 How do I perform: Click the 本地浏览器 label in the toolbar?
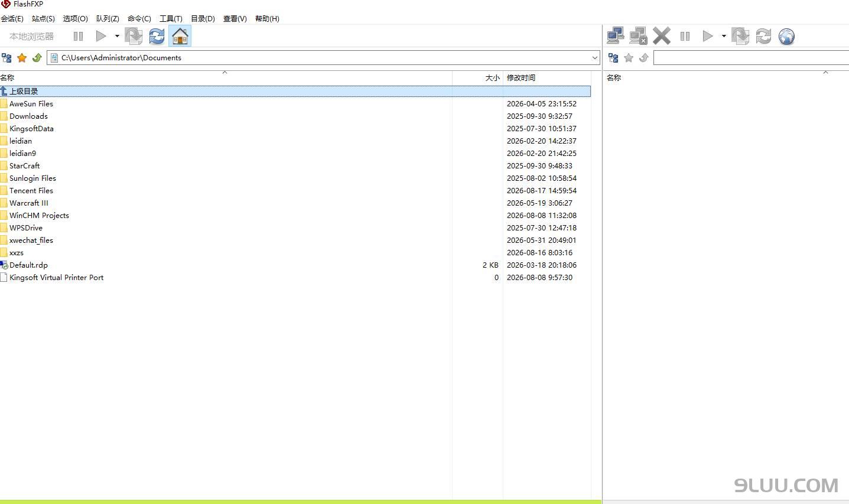click(31, 37)
